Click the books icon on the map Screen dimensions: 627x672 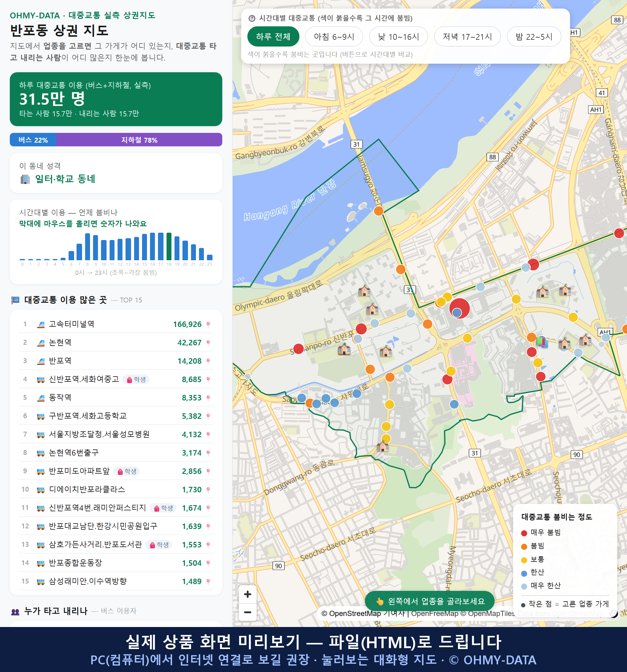coord(542,341)
